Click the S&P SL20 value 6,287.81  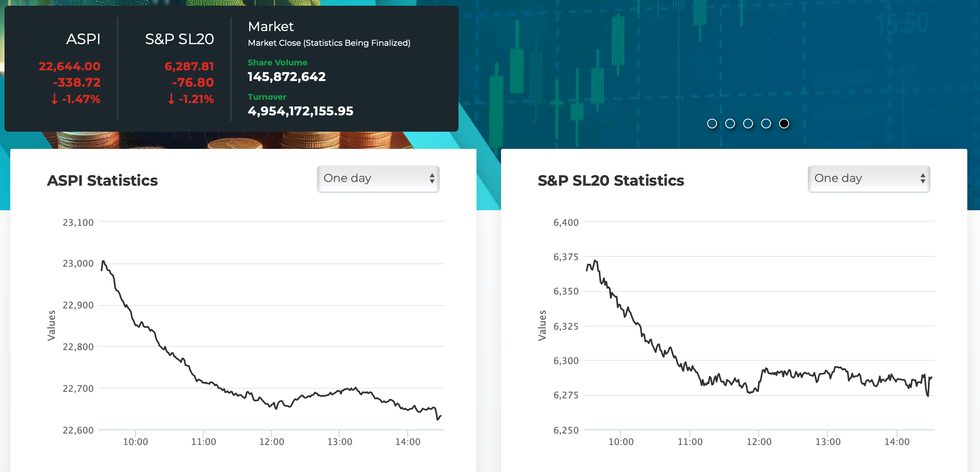[x=189, y=66]
